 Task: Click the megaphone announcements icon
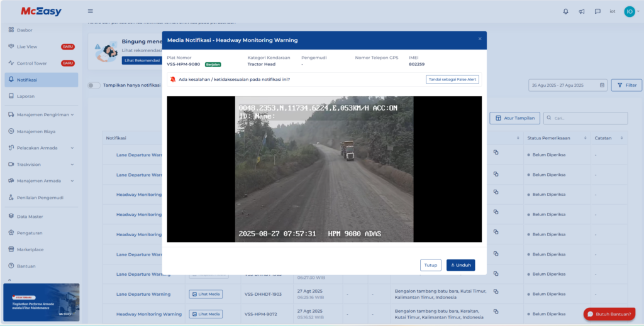(582, 11)
